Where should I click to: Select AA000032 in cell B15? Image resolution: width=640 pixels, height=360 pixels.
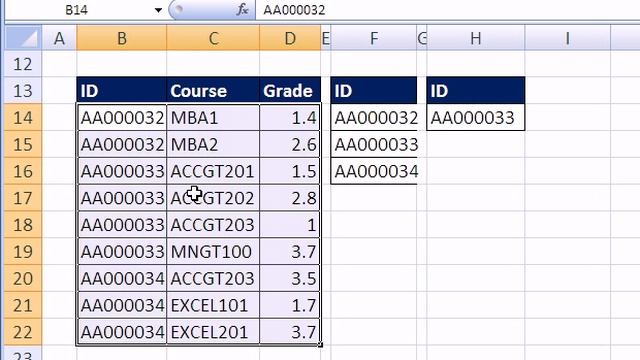tap(122, 144)
